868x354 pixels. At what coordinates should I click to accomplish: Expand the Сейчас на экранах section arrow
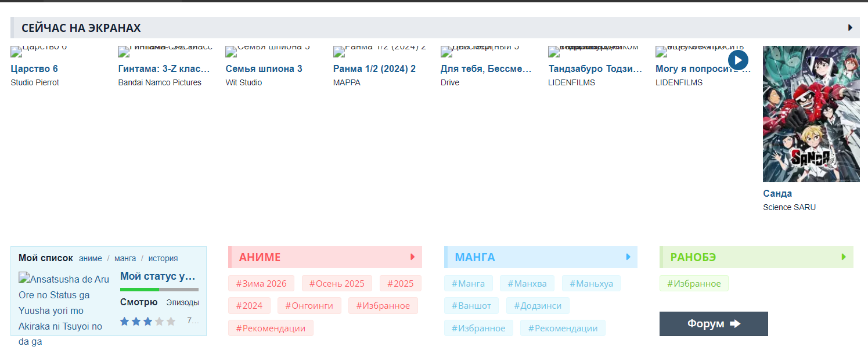(x=850, y=28)
